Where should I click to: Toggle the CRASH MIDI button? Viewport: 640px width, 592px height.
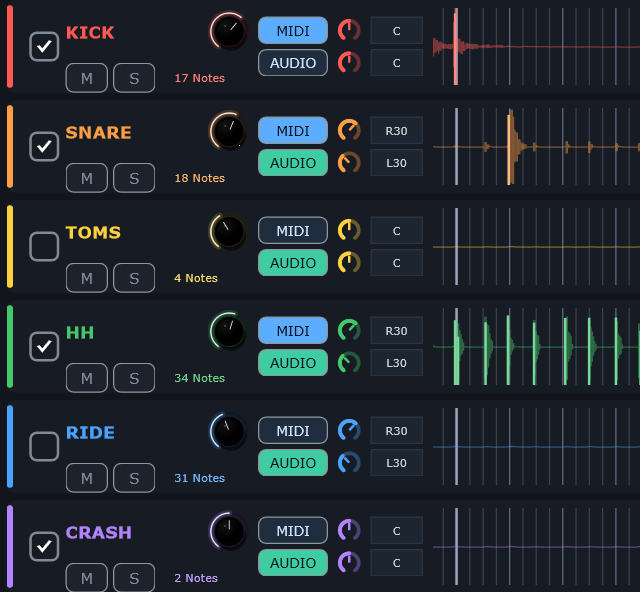click(x=293, y=531)
